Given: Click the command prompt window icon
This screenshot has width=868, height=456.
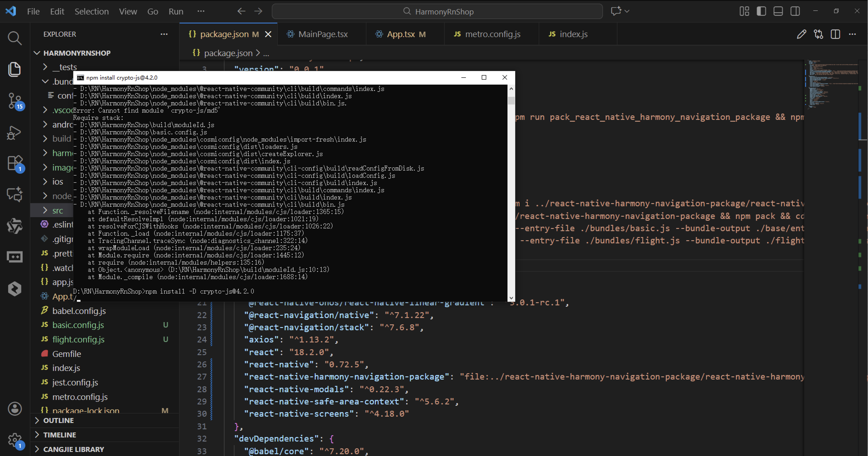Looking at the screenshot, I should pos(80,78).
